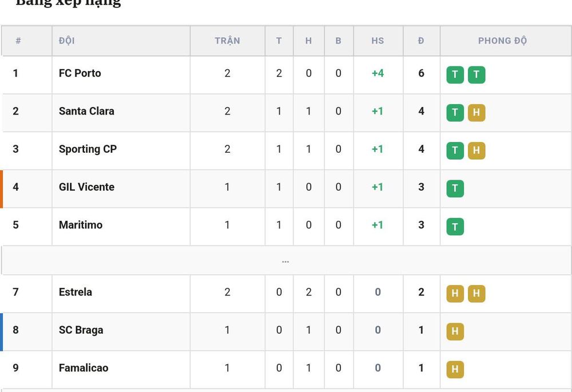Click Estrela's first yellow H form badge
This screenshot has width=572, height=392.
pos(455,294)
